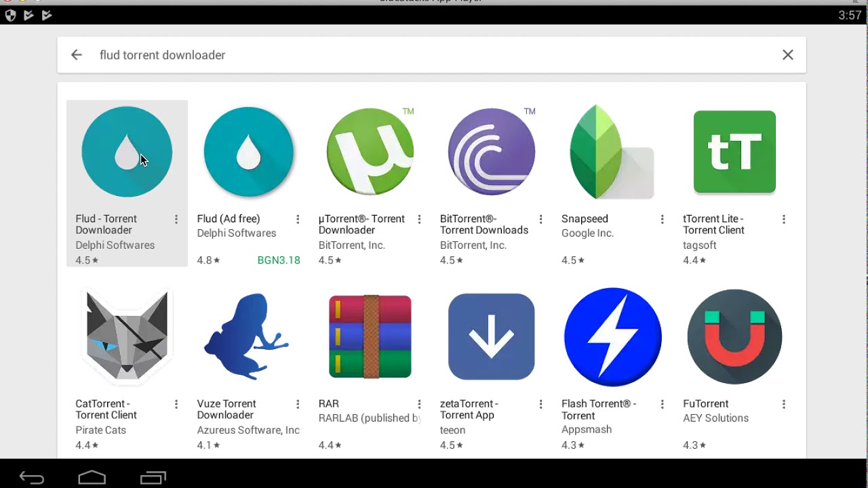Tap the CatTorrent cat icon
The height and width of the screenshot is (488, 868).
(x=127, y=337)
